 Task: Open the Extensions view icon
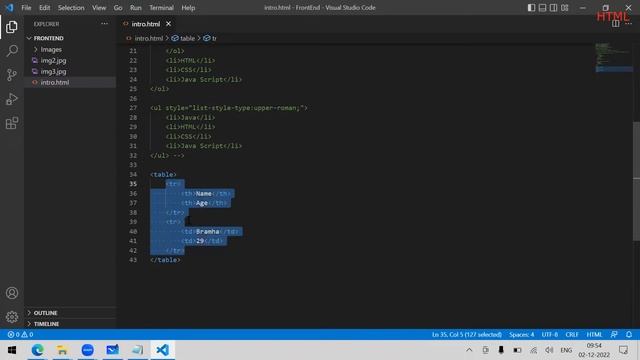(x=12, y=123)
